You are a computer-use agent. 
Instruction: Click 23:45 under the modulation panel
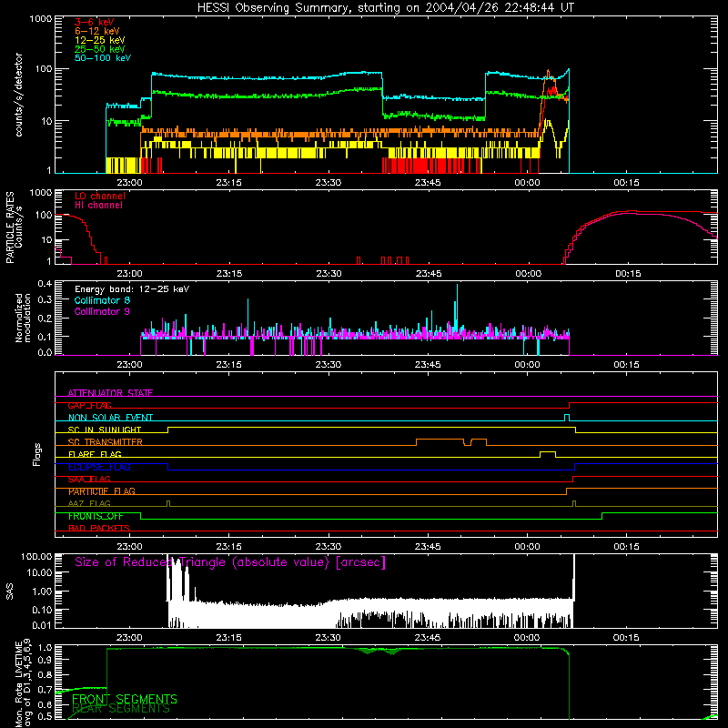[x=428, y=365]
